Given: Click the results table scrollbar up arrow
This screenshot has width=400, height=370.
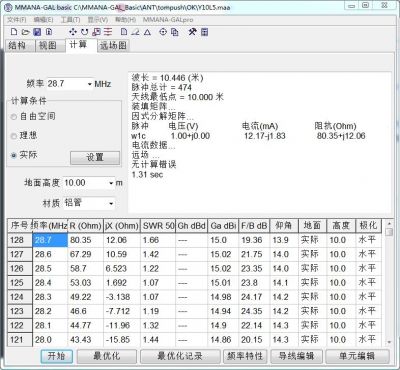Looking at the screenshot, I should click(389, 223).
